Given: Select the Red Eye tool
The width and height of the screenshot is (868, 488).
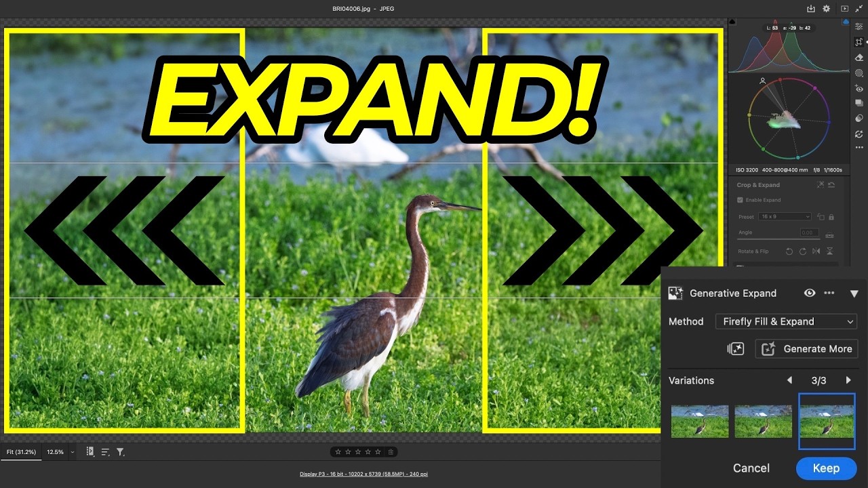Looking at the screenshot, I should tap(859, 89).
